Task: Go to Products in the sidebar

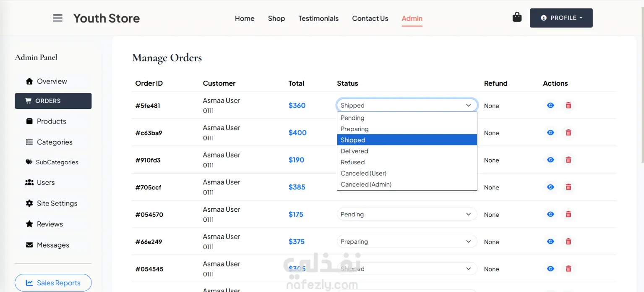Action: (x=53, y=121)
